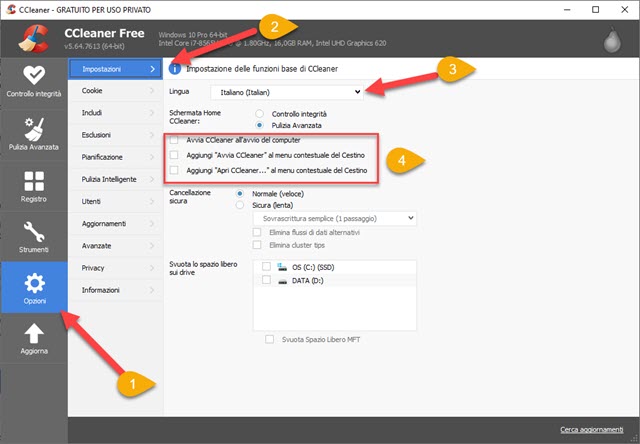Image resolution: width=640 pixels, height=444 pixels.
Task: Open the Esclusioni options page
Action: pyautogui.click(x=116, y=135)
